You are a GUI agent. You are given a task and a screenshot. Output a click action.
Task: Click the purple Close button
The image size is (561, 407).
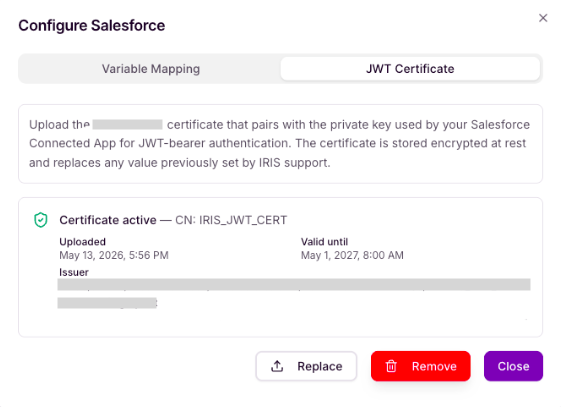click(513, 366)
